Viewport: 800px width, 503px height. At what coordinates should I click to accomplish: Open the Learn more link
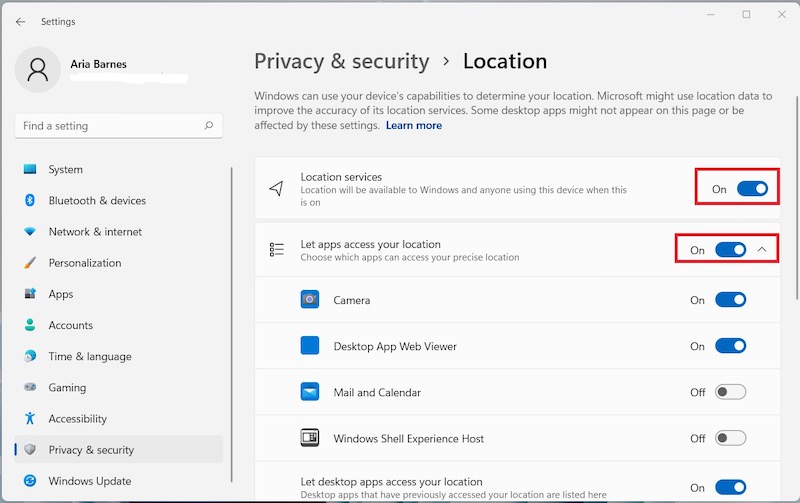(x=414, y=125)
